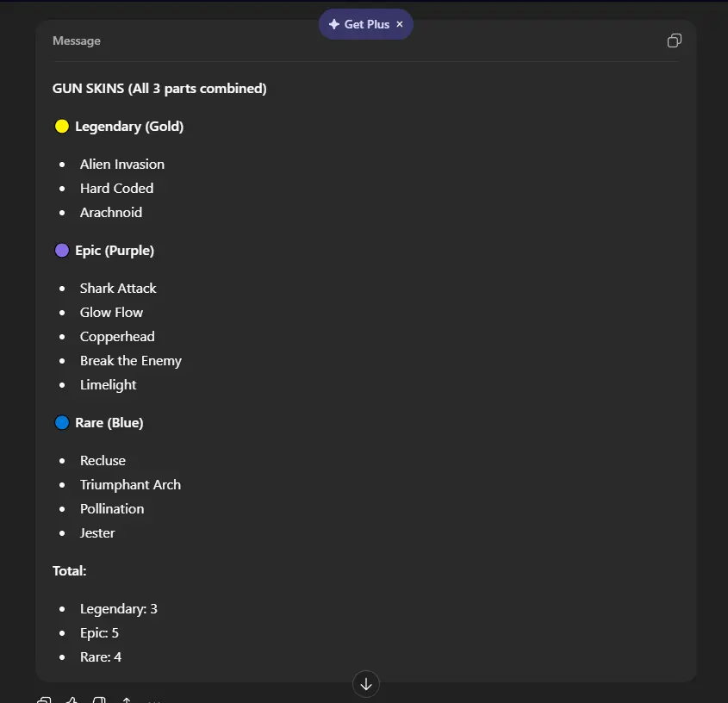Dismiss the Get Plus banner
This screenshot has width=728, height=703.
click(x=400, y=24)
